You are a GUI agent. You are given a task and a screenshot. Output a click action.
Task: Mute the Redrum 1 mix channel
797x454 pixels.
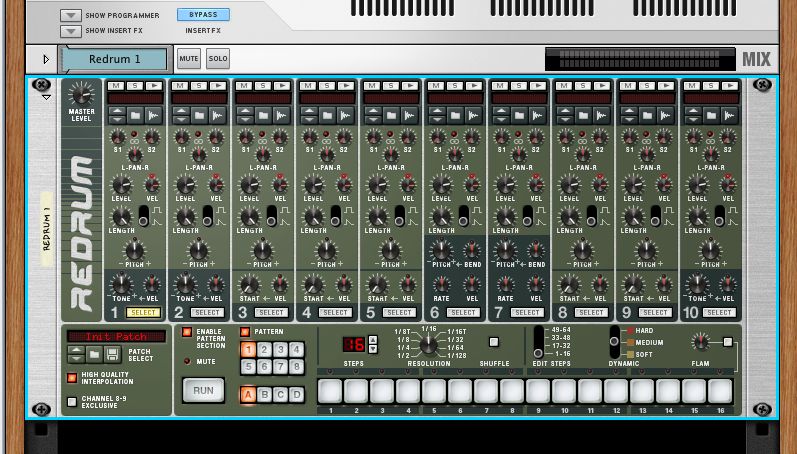(189, 58)
